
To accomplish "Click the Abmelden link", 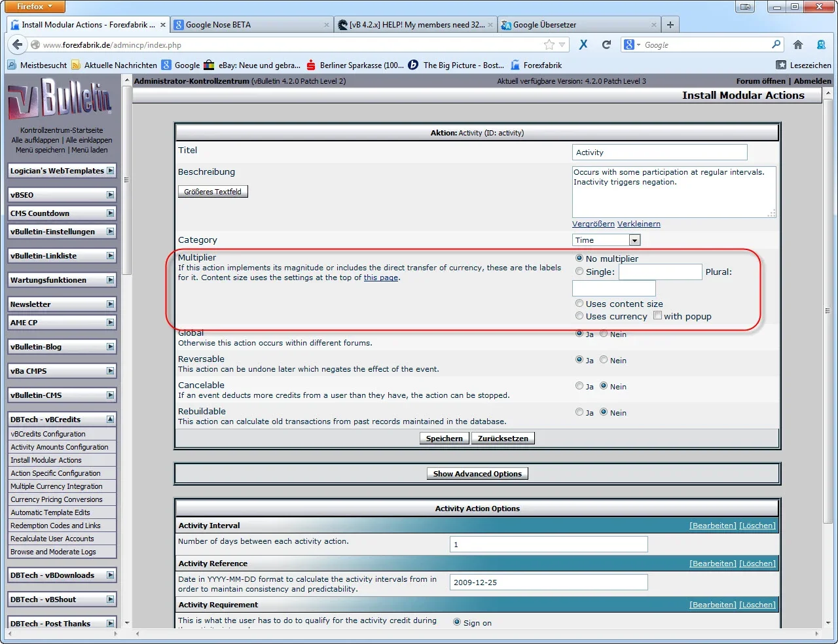I will click(812, 81).
